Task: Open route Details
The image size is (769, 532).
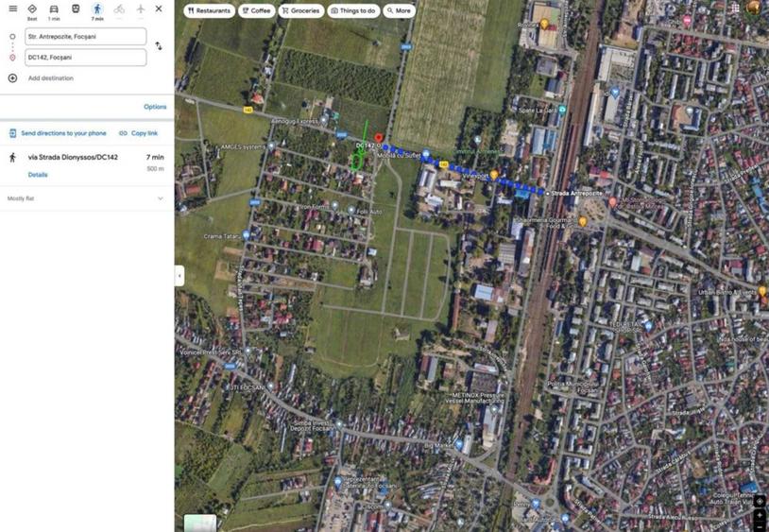Action: click(38, 175)
